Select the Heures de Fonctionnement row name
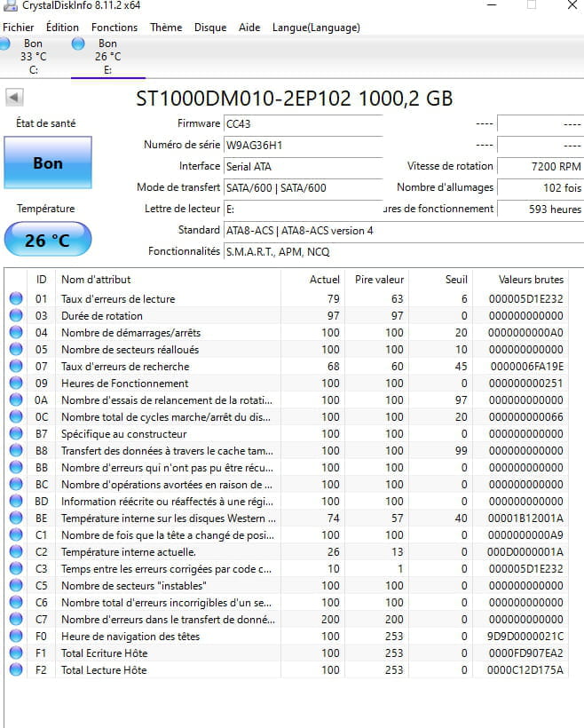The image size is (584, 728). [x=124, y=384]
